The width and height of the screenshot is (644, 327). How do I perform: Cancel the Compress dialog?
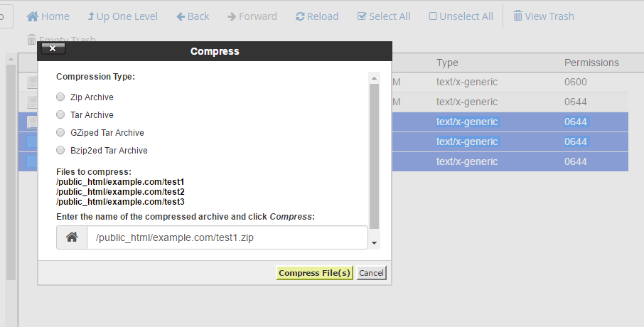point(371,273)
